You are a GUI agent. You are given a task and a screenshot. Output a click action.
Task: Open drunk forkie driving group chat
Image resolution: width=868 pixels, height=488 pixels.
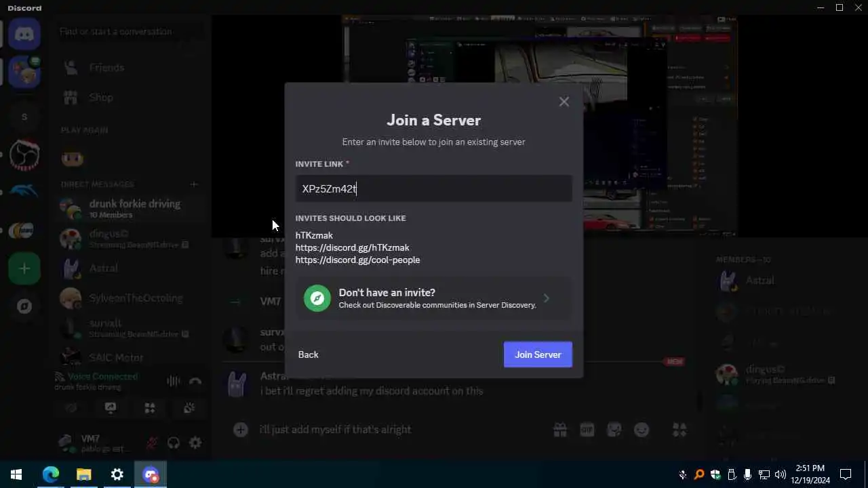tap(130, 208)
